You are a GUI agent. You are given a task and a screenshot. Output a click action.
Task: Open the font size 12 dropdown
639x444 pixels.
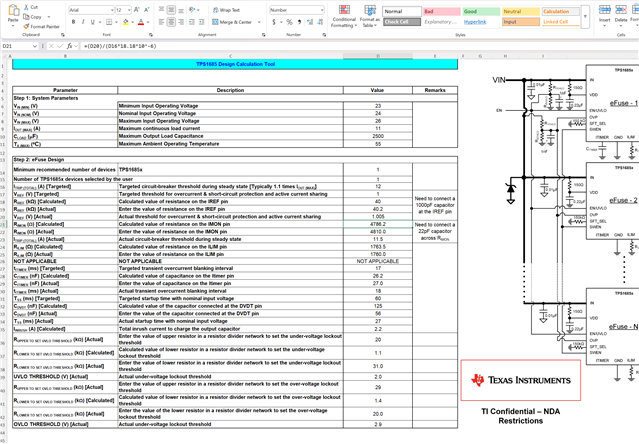[x=129, y=10]
